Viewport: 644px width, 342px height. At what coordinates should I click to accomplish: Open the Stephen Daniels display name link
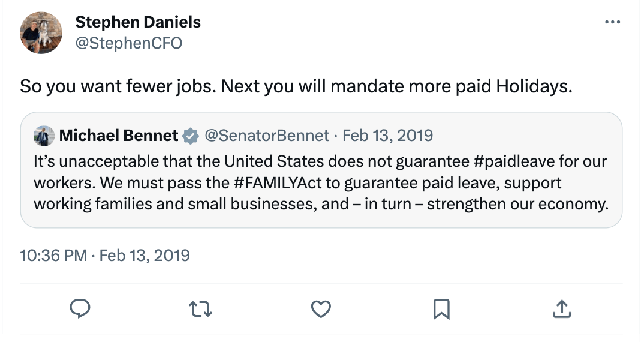[138, 23]
